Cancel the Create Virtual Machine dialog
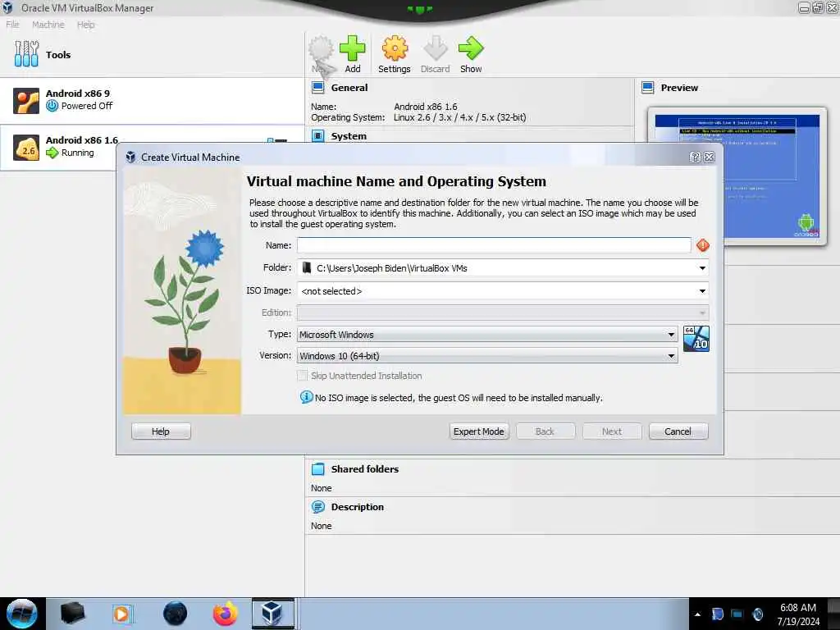Image resolution: width=840 pixels, height=630 pixels. pos(678,431)
